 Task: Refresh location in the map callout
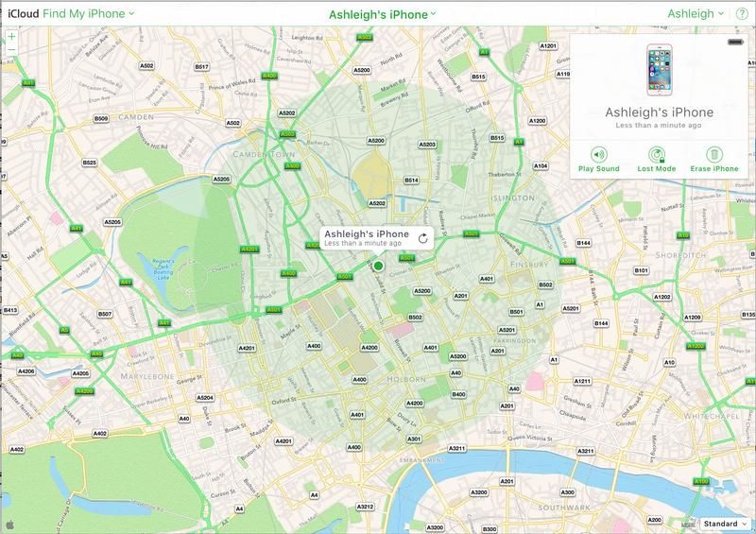(422, 238)
